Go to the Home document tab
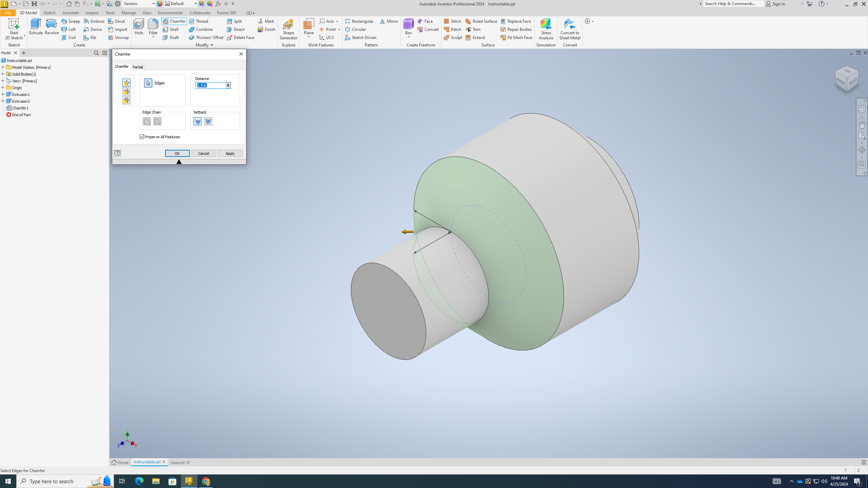Screen dimensions: 868x488 tap(120, 462)
